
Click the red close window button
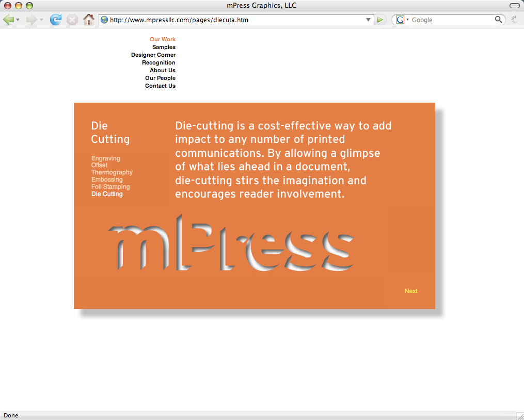(x=7, y=5)
